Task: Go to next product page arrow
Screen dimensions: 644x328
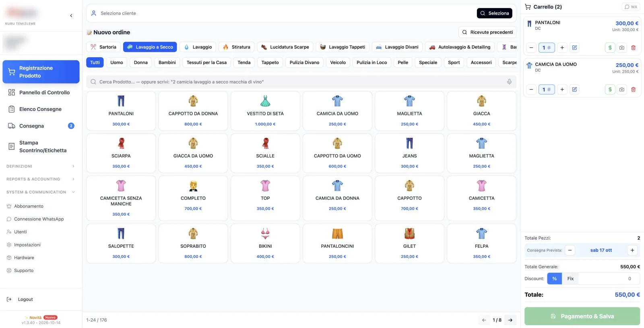Action: tap(510, 320)
